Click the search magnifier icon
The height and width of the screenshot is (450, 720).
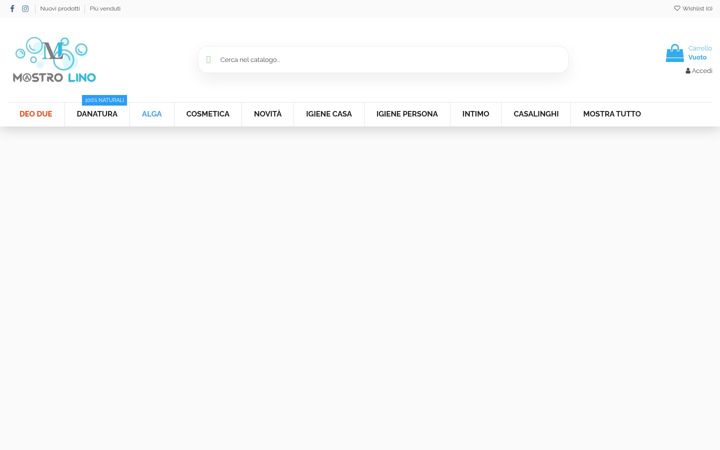(x=208, y=60)
